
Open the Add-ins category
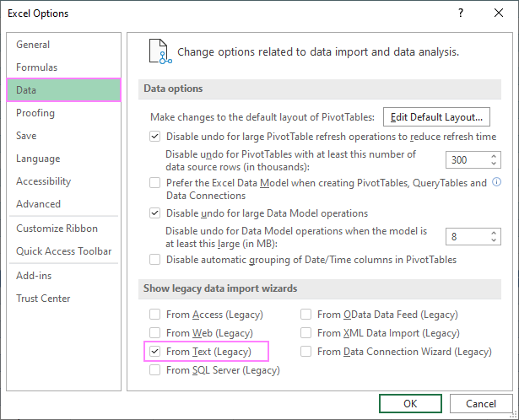(x=63, y=276)
